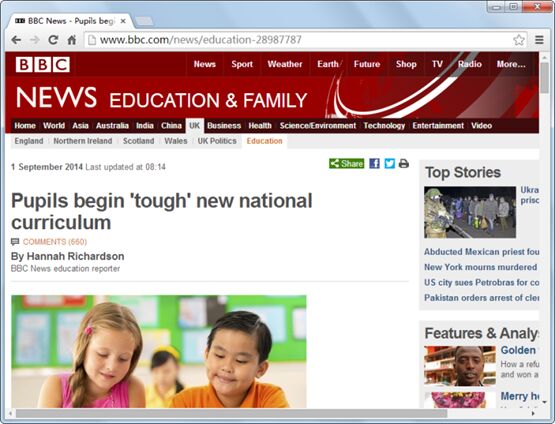
Task: Select Australia in news navigation
Action: pyautogui.click(x=112, y=126)
